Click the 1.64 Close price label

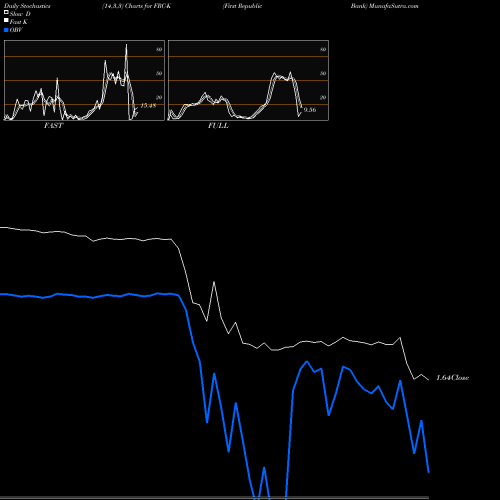(453, 378)
